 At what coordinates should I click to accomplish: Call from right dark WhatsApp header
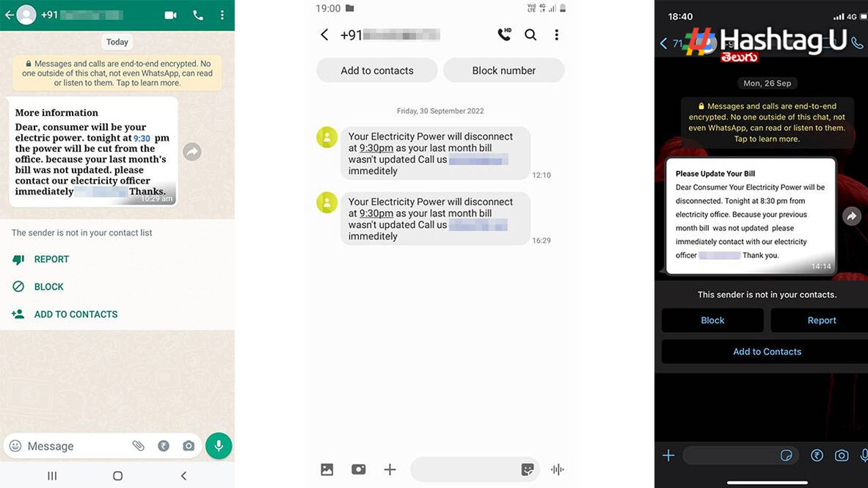[857, 43]
